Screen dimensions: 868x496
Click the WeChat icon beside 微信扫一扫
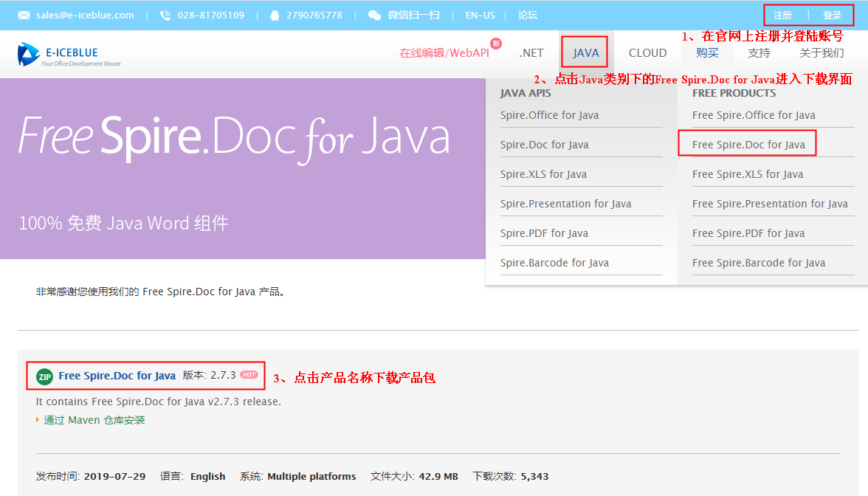374,15
